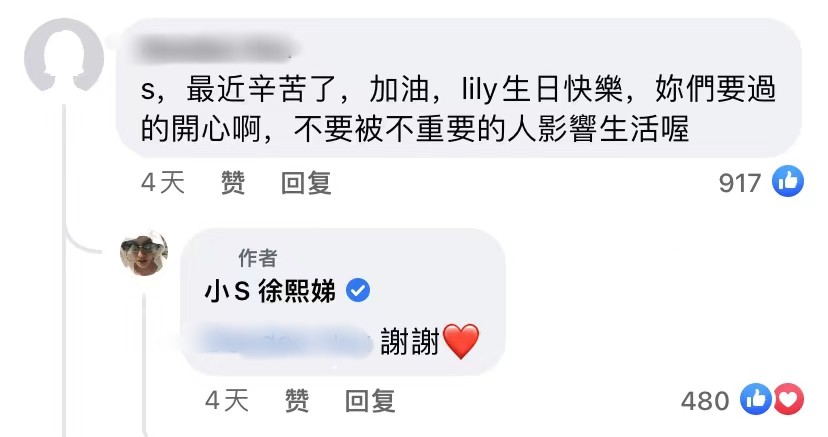Screen dimensions: 828x437
Task: Click the thumbs-up reaction icon beside 480
Action: pos(756,399)
